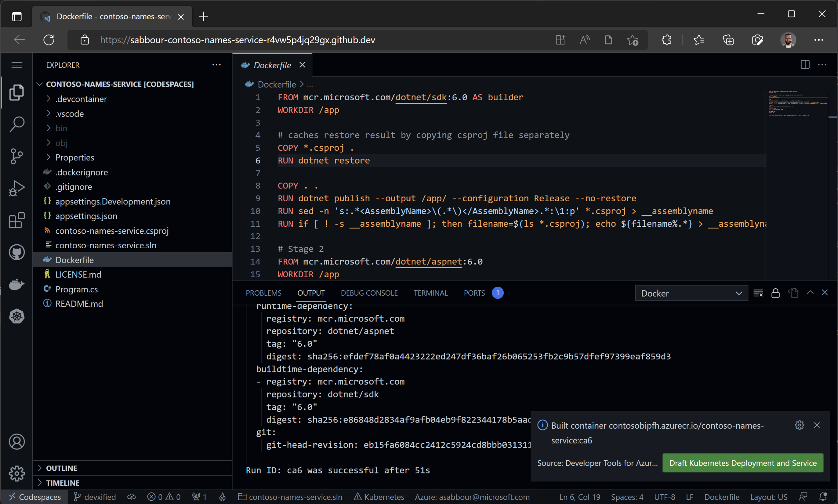Open the Source Control view
This screenshot has width=838, height=504.
16,156
